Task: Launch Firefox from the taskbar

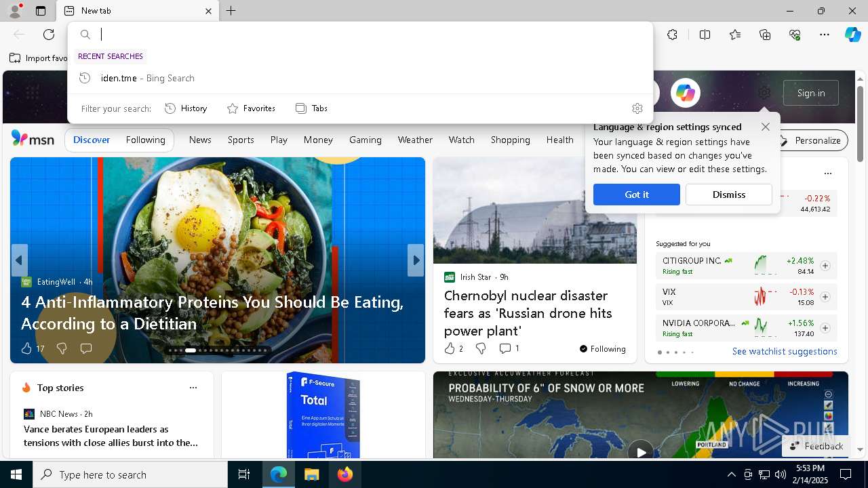Action: (344, 474)
